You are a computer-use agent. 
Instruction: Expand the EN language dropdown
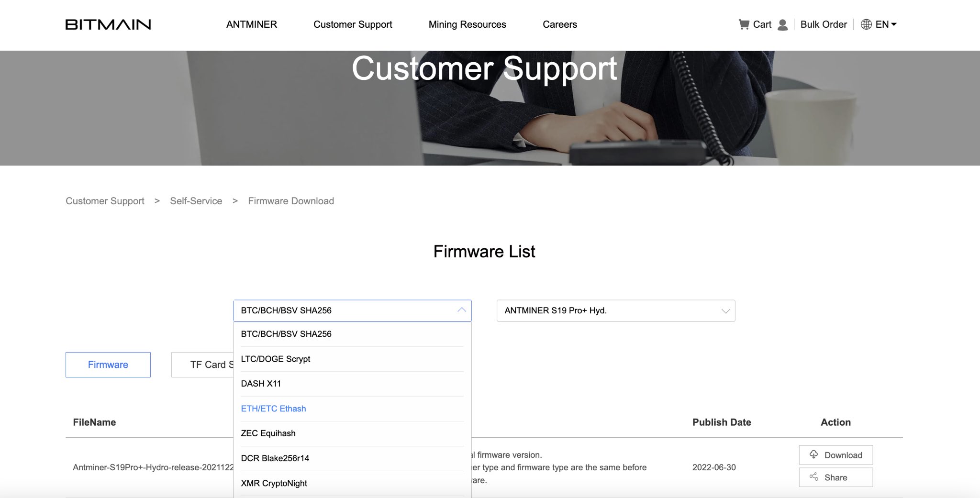886,24
